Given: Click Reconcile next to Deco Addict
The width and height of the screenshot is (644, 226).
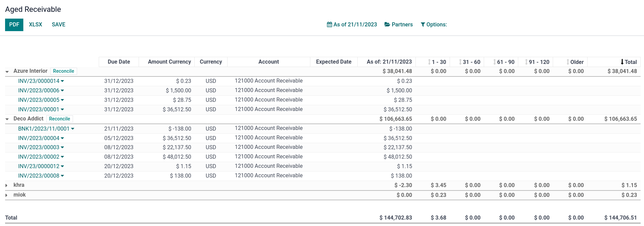Looking at the screenshot, I should [59, 119].
